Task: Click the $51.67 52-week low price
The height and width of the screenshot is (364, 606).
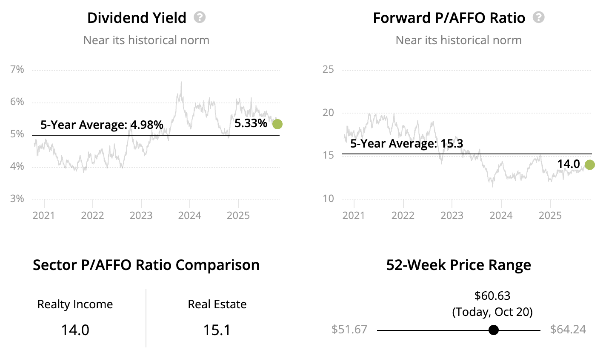Action: pyautogui.click(x=349, y=330)
